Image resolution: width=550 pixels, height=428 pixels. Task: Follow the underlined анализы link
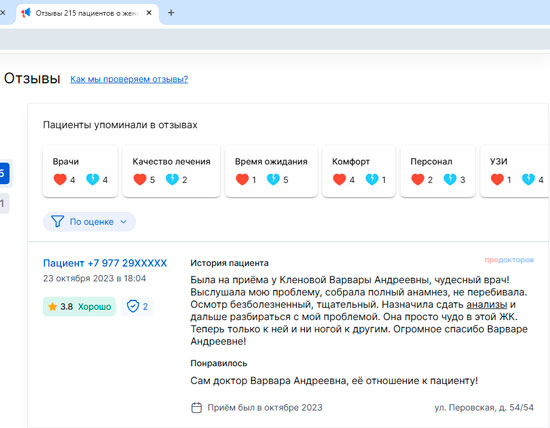pos(487,305)
